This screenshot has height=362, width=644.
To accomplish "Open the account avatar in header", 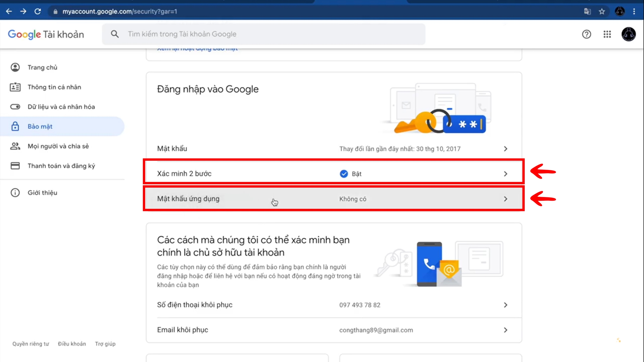I will tap(628, 34).
